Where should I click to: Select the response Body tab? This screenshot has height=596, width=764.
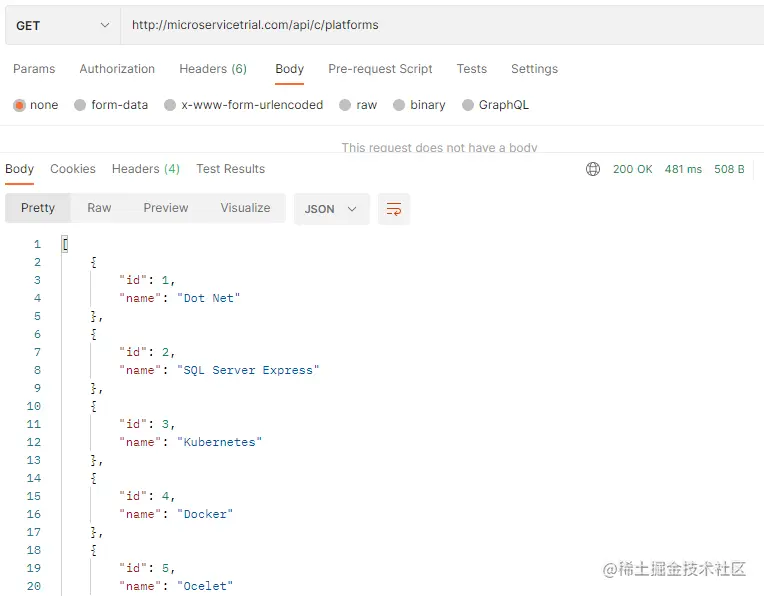[19, 169]
